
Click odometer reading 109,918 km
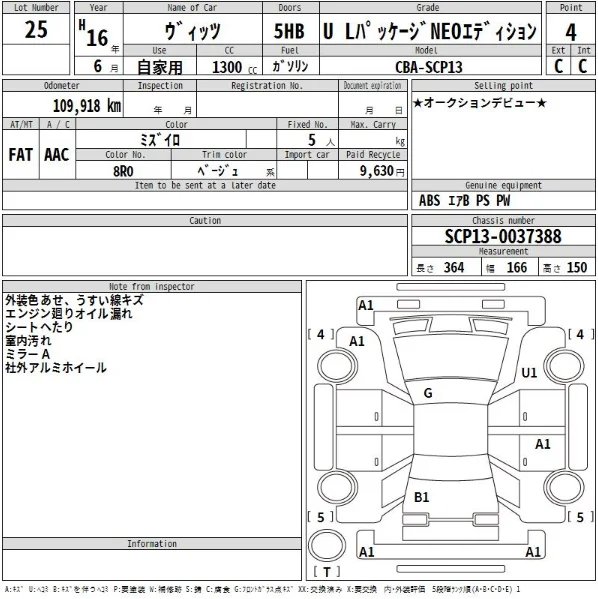coord(87,106)
